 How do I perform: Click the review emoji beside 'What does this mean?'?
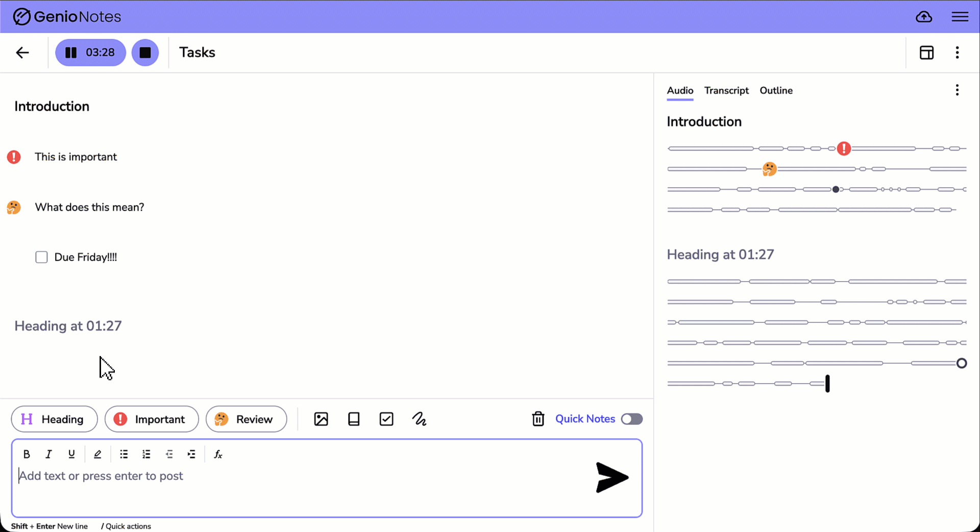(x=14, y=207)
